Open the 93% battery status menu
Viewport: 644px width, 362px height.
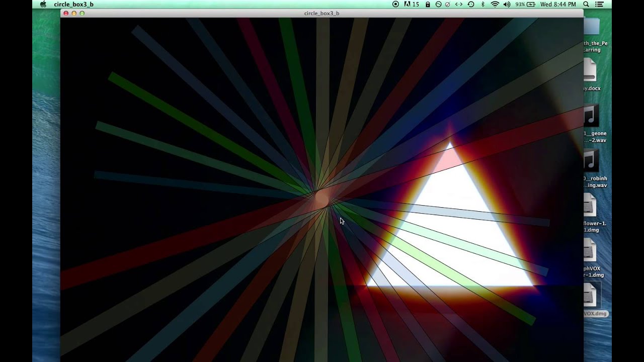pos(525,4)
